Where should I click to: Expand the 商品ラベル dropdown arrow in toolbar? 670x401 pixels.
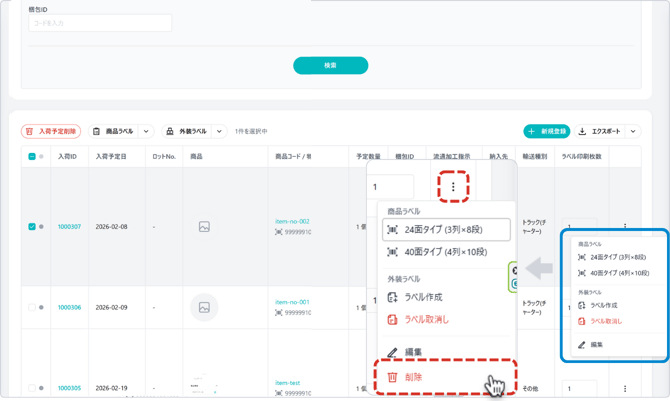coord(146,131)
